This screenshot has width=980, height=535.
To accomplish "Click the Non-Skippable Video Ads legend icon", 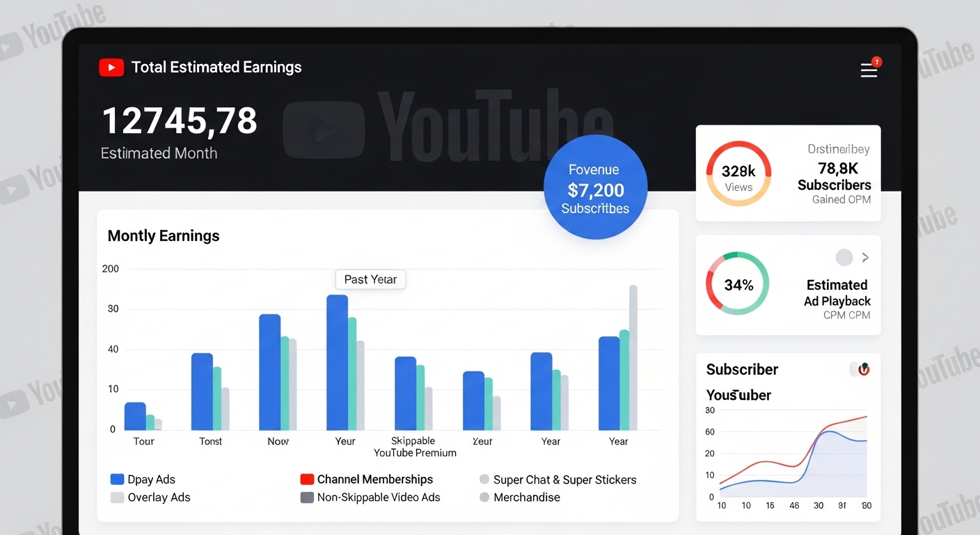I will click(307, 497).
